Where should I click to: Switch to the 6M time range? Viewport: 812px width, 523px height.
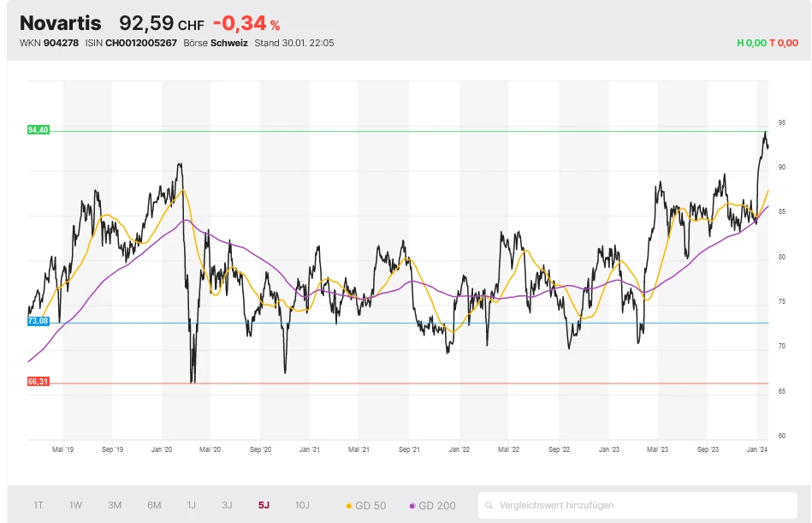(x=154, y=505)
